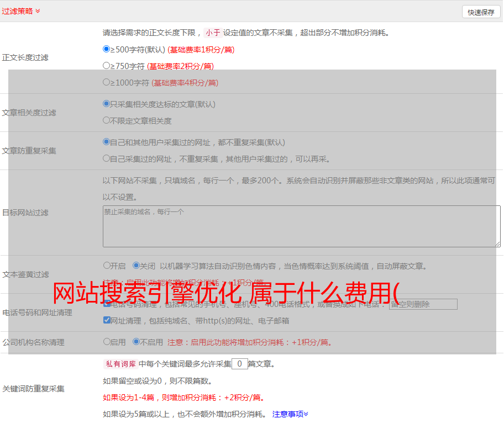Select 自己和其他用户采集过的网址 no-repeat option

[x=107, y=142]
